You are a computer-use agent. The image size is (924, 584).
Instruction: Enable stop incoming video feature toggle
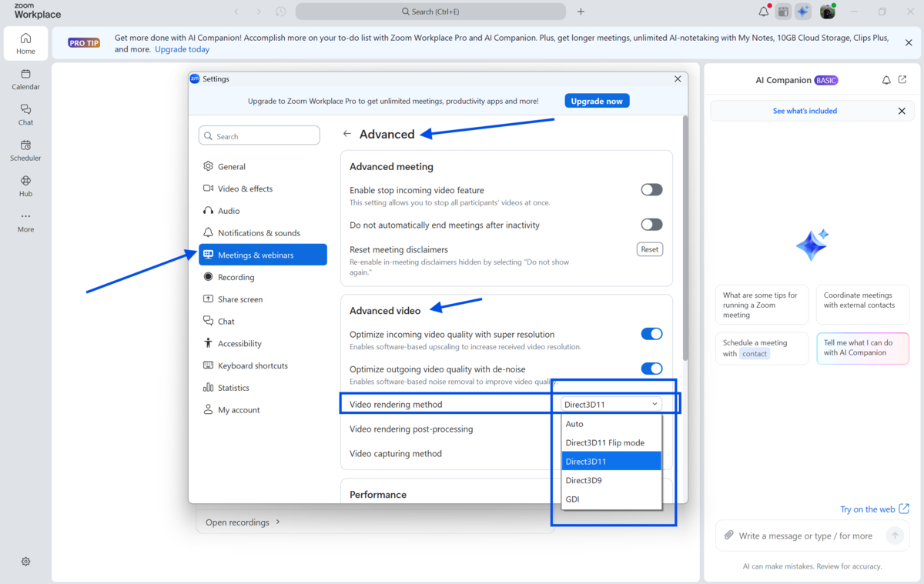click(x=651, y=190)
